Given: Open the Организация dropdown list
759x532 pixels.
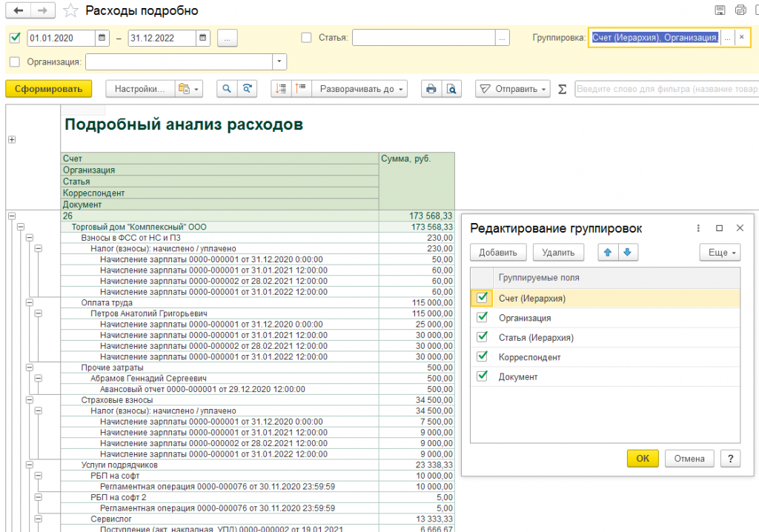Looking at the screenshot, I should click(x=279, y=61).
